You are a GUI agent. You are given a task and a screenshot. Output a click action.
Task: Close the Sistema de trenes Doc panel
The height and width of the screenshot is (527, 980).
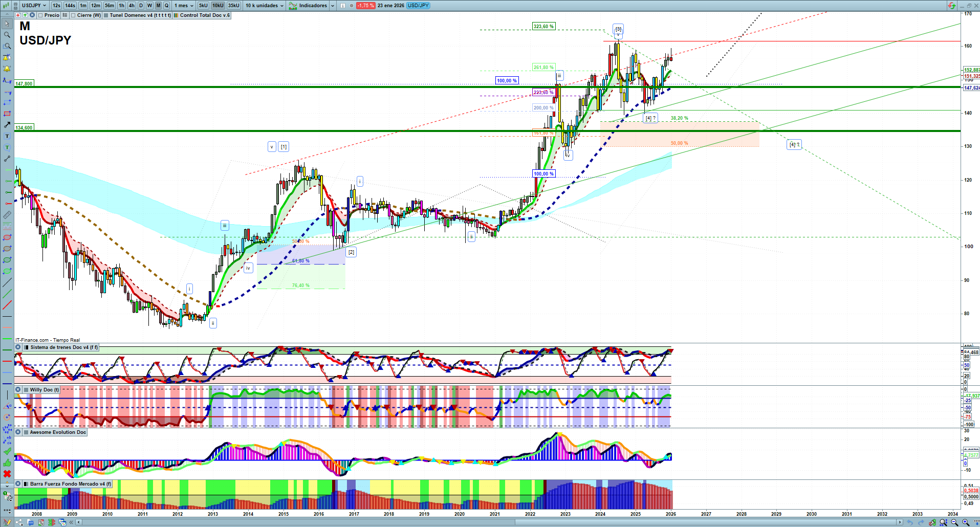[x=18, y=347]
